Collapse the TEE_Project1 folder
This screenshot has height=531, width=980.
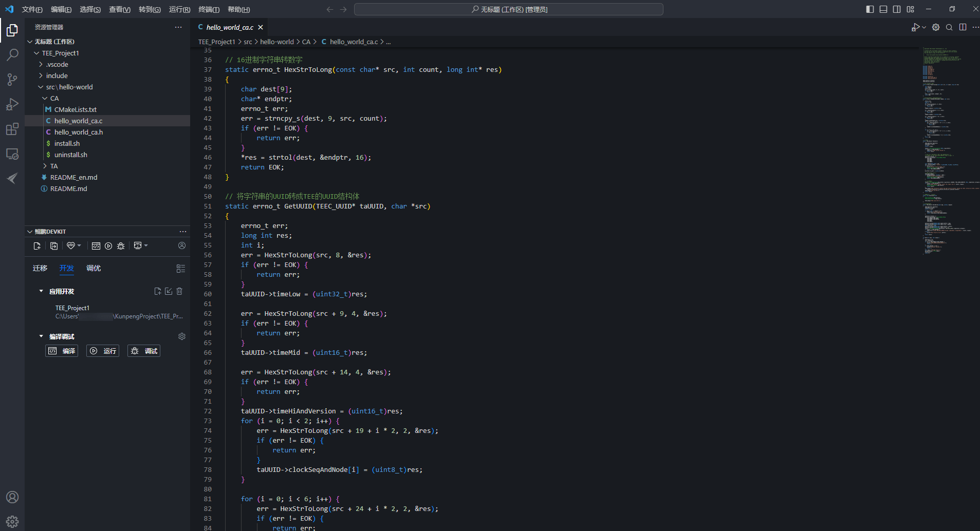point(36,53)
